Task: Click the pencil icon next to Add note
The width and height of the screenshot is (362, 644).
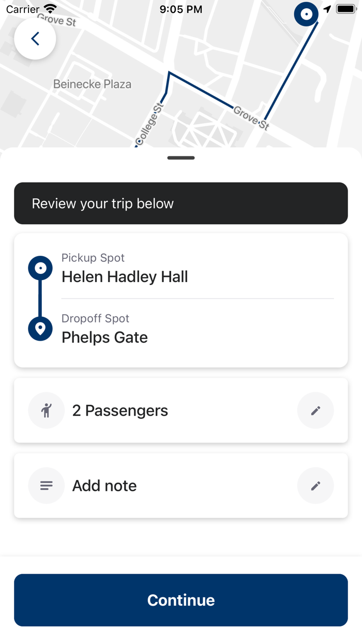Action: tap(315, 486)
